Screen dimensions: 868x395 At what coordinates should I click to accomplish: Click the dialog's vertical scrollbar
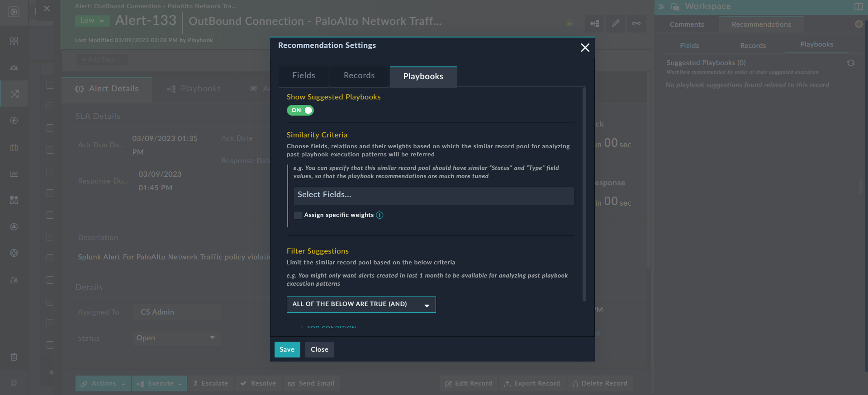584,194
